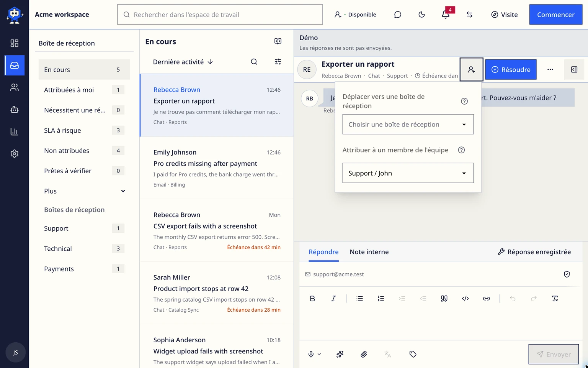Click the Résoudre button
Image resolution: width=588 pixels, height=368 pixels.
511,69
